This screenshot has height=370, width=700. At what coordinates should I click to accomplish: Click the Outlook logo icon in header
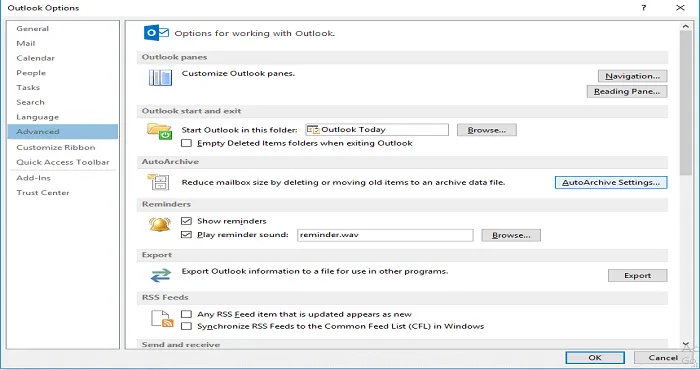156,33
